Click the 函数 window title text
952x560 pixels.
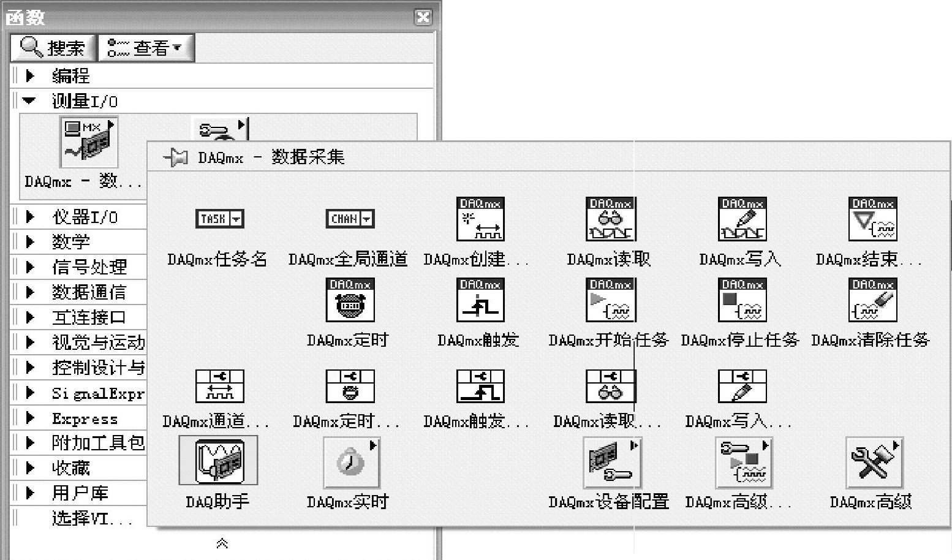(25, 17)
